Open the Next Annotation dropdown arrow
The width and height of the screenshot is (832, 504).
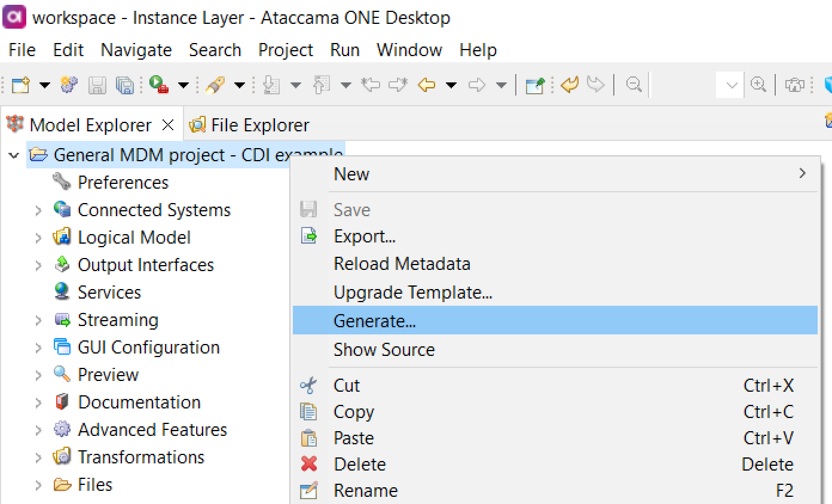296,85
